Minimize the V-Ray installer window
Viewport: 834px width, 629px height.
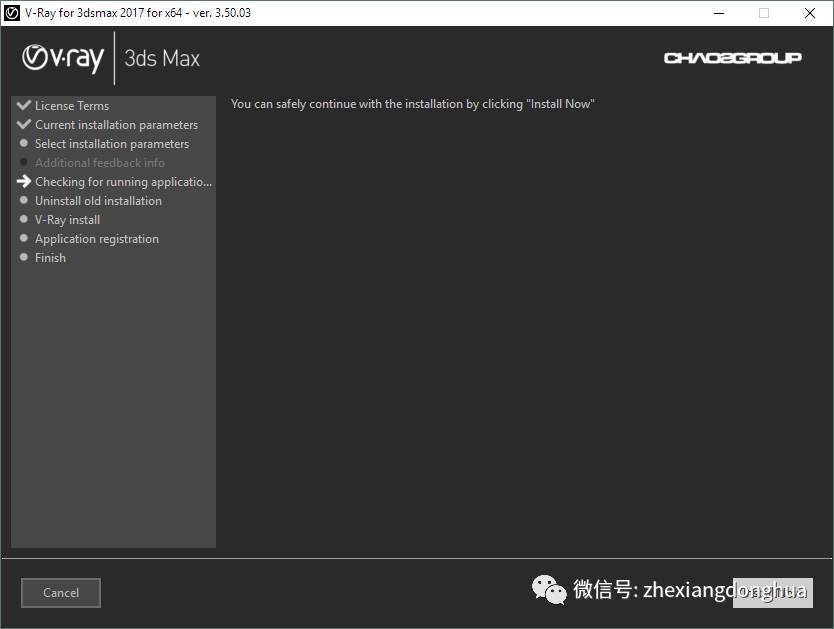click(x=719, y=13)
